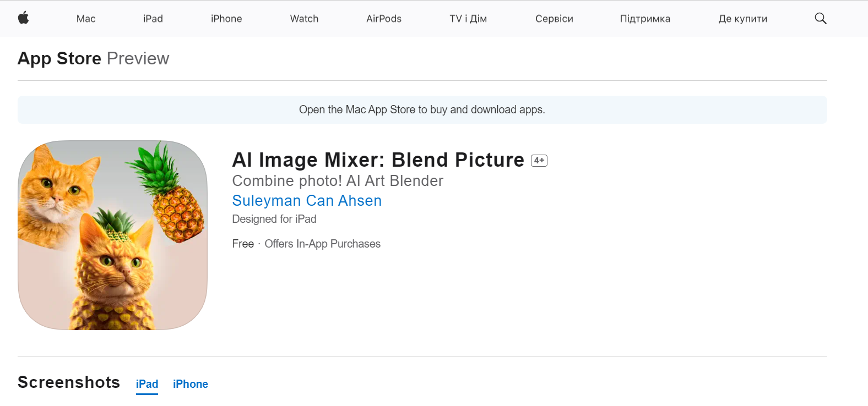The width and height of the screenshot is (868, 406).
Task: Switch to the iPhone screenshots tab
Action: coord(191,384)
